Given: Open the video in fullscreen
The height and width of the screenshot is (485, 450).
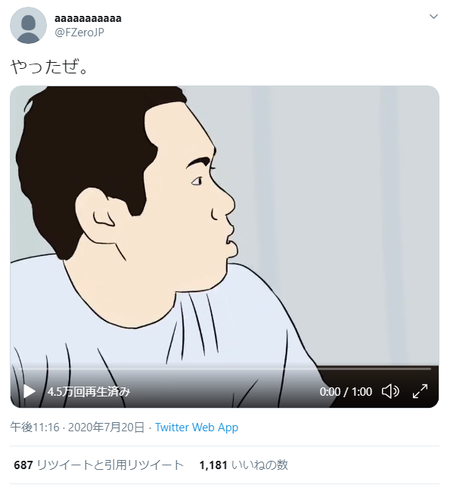Looking at the screenshot, I should tap(420, 391).
